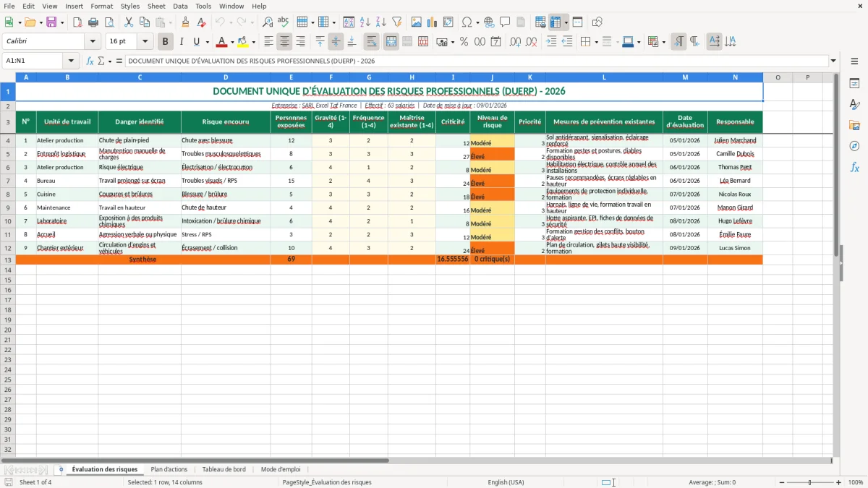Viewport: 868px width, 488px height.
Task: Click the Save document icon
Action: click(51, 22)
